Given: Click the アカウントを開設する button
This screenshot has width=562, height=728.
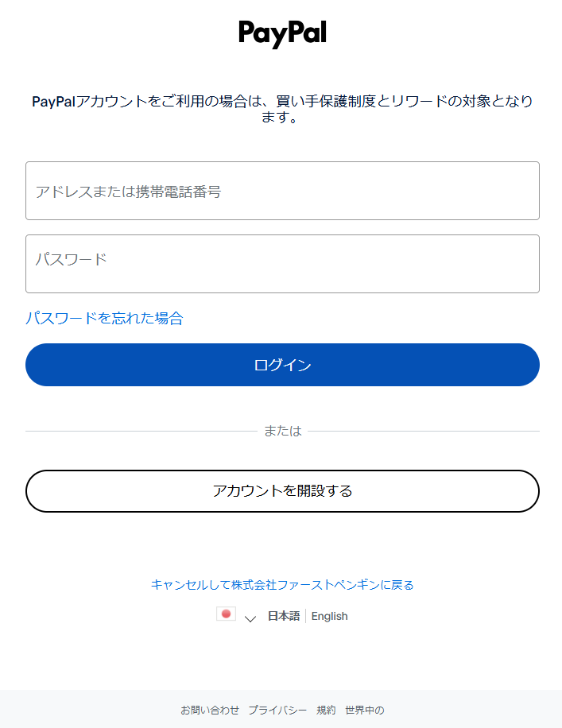Looking at the screenshot, I should [x=282, y=491].
